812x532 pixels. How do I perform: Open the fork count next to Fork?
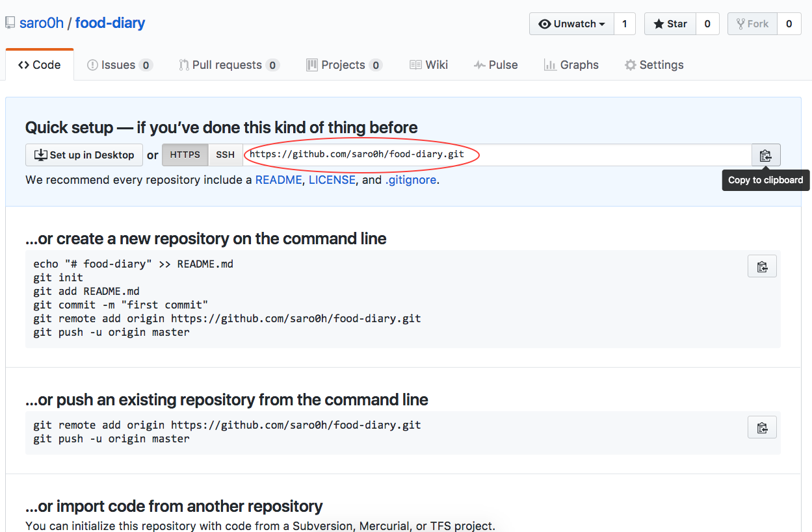[789, 24]
